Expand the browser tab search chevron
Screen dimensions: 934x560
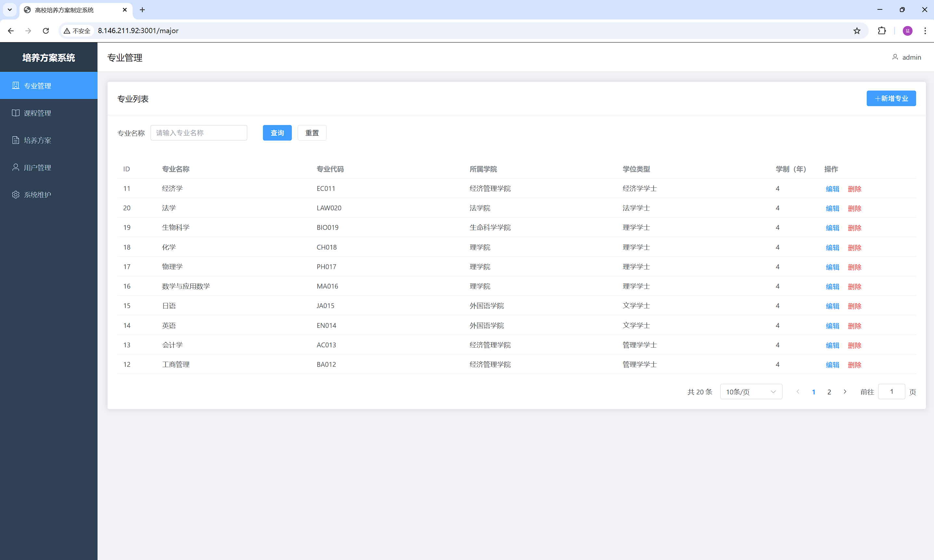tap(10, 10)
